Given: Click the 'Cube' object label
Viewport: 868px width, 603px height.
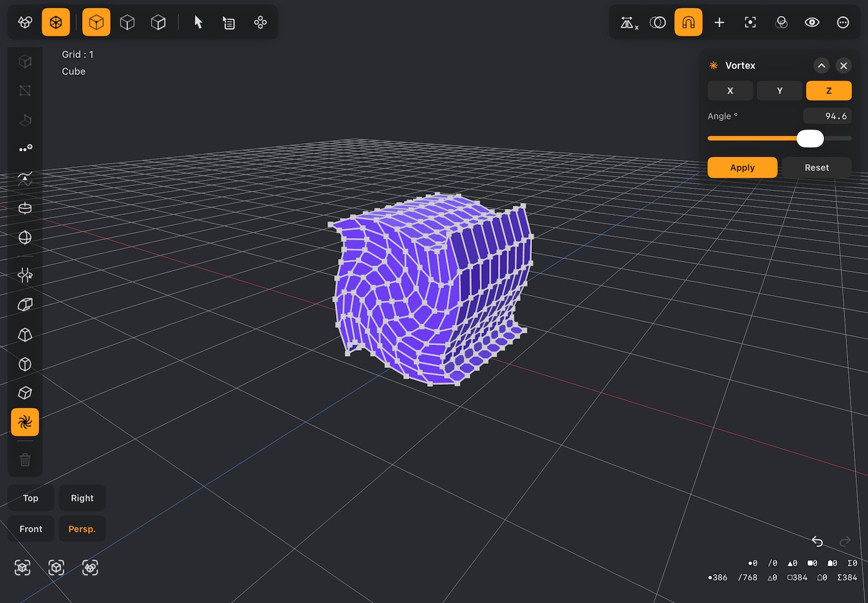Looking at the screenshot, I should point(74,71).
